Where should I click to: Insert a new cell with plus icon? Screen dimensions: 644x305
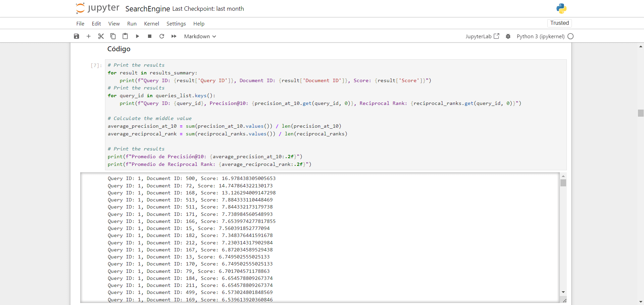tap(89, 36)
